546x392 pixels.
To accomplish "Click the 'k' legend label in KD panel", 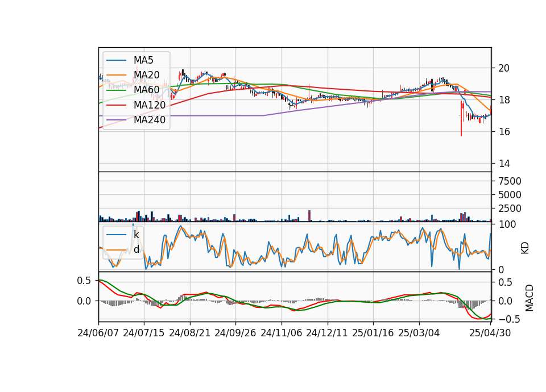I will [136, 235].
